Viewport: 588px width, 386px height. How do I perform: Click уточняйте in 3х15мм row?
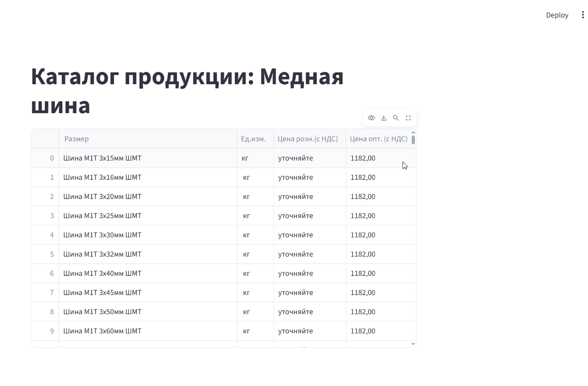310,158
